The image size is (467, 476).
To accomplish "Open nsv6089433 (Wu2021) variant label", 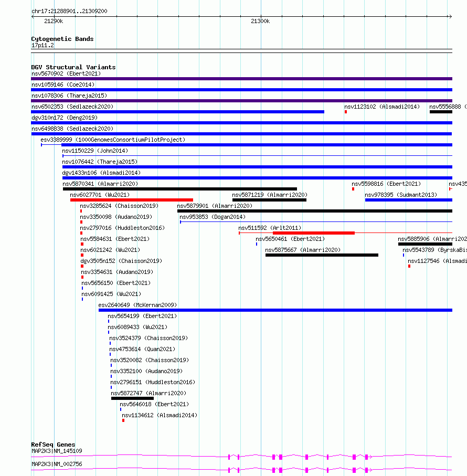I will [137, 327].
